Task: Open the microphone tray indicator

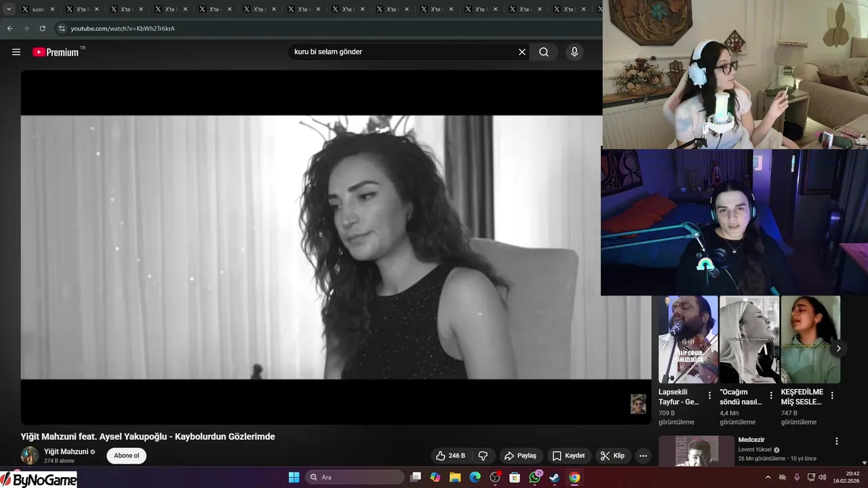Action: coord(797,477)
